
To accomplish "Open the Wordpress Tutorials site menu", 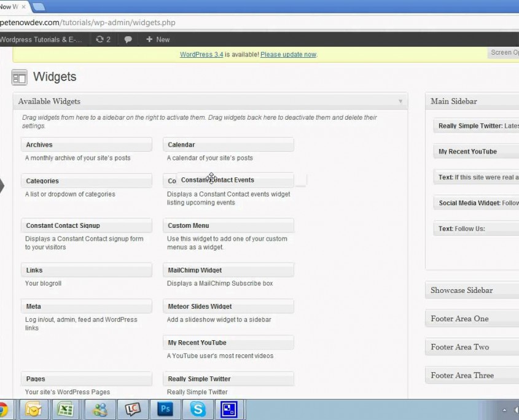I will pos(41,39).
